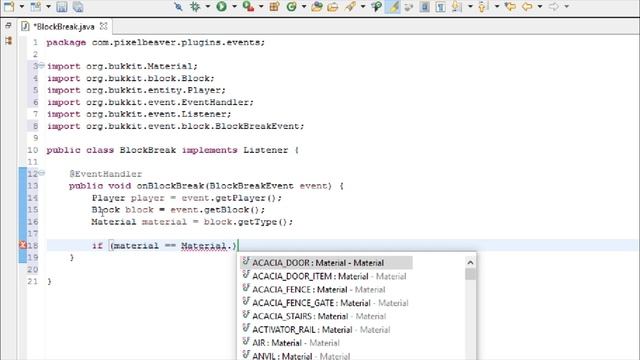Viewport: 640px width, 360px height.
Task: Click the EventHandler import line
Action: [150, 102]
